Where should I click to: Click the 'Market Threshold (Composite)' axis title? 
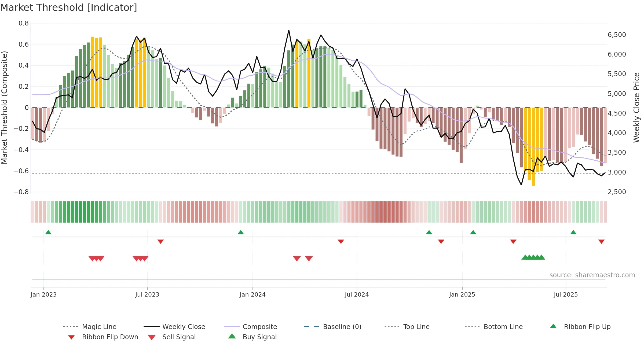(4, 108)
